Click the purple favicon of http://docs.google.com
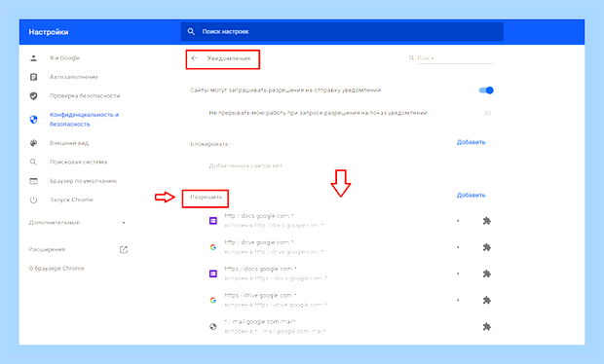The image size is (604, 364). [213, 221]
